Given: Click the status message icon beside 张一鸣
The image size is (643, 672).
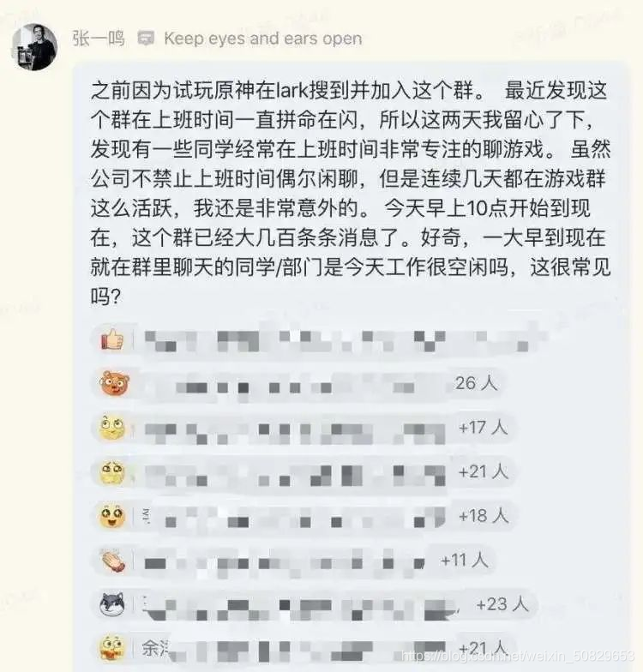Looking at the screenshot, I should click(146, 39).
